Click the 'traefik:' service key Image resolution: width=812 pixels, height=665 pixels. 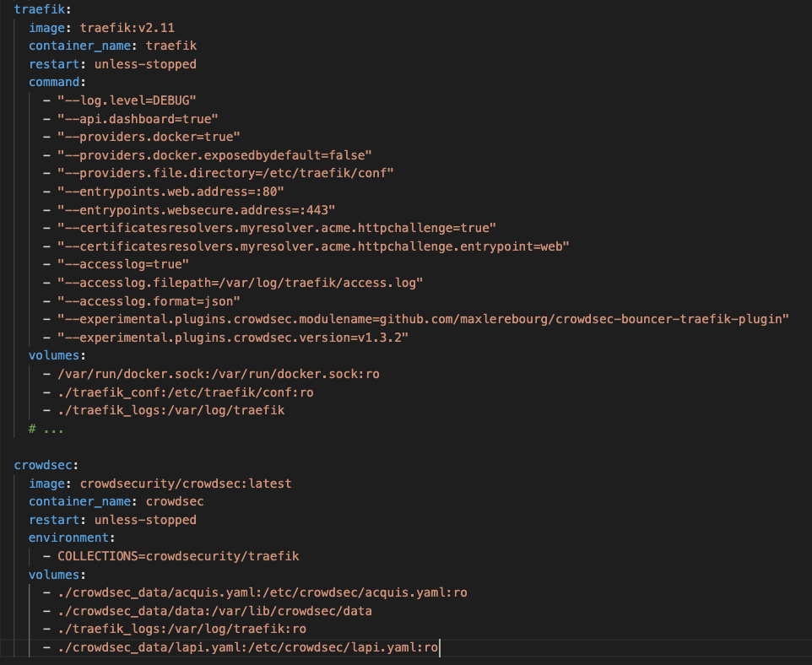pyautogui.click(x=42, y=9)
